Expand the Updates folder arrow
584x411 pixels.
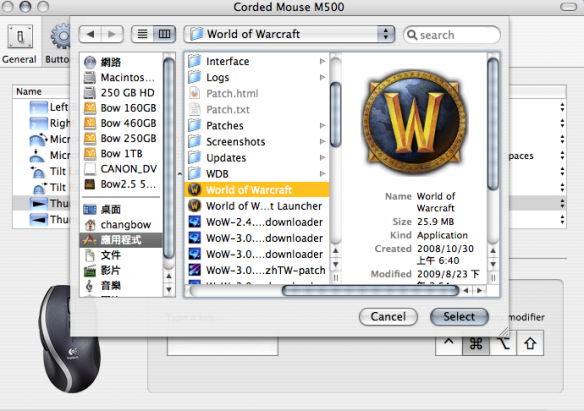tap(323, 157)
